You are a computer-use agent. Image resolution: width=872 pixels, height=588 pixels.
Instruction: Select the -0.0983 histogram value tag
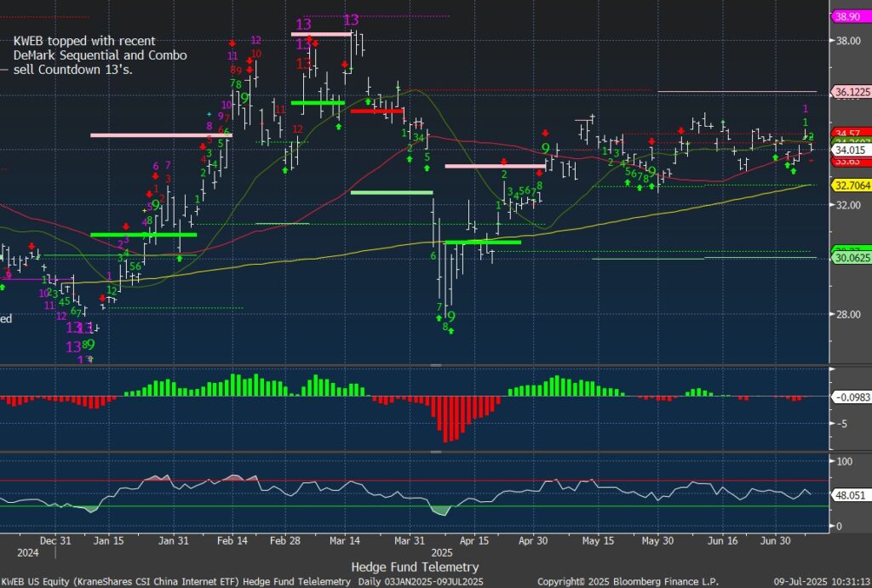coord(851,397)
